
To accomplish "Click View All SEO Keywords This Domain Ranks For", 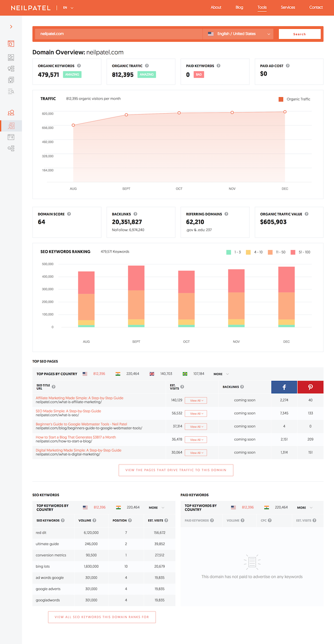I will [102, 617].
